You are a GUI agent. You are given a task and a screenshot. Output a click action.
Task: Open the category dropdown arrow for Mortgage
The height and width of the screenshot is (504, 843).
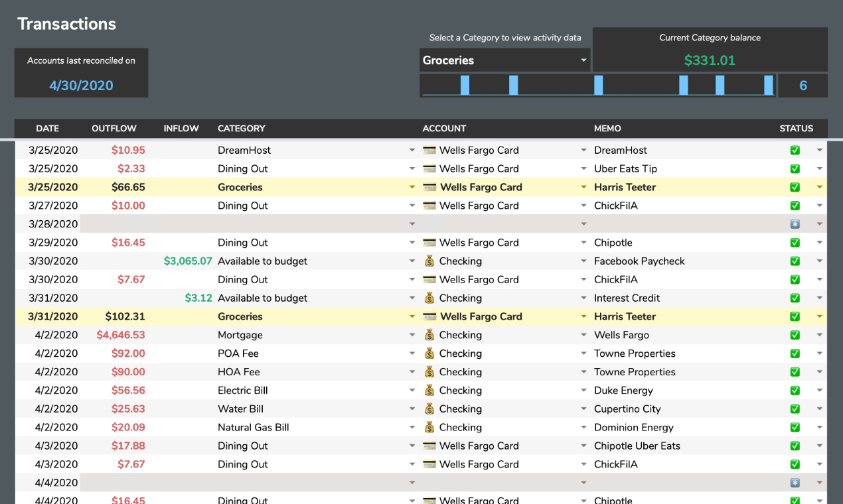[x=412, y=336]
